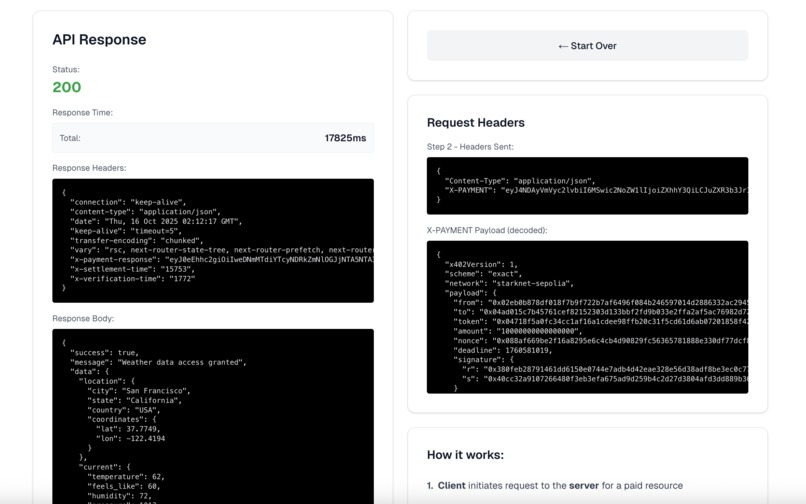This screenshot has height=504, width=806.
Task: Click the Response Body label
Action: click(x=83, y=318)
